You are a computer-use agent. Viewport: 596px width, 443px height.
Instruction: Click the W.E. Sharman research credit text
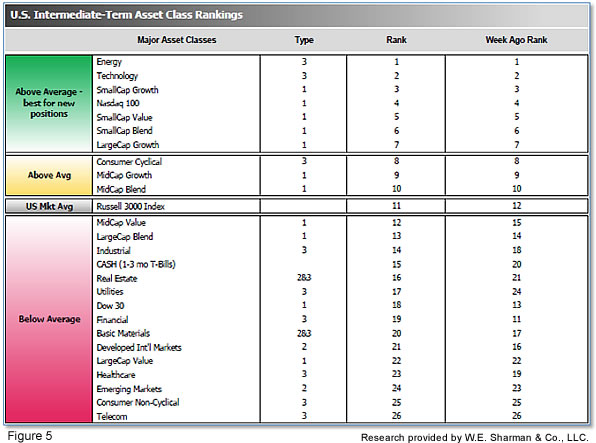(x=474, y=437)
